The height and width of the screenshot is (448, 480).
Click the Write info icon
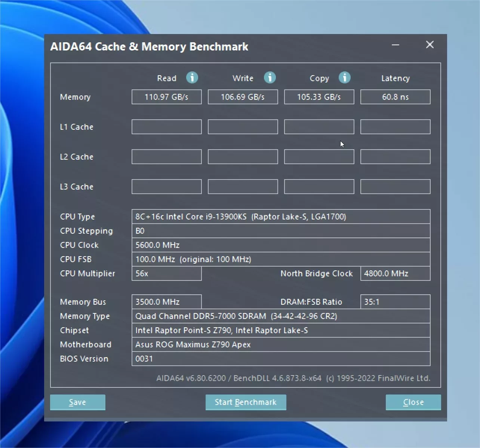[270, 77]
